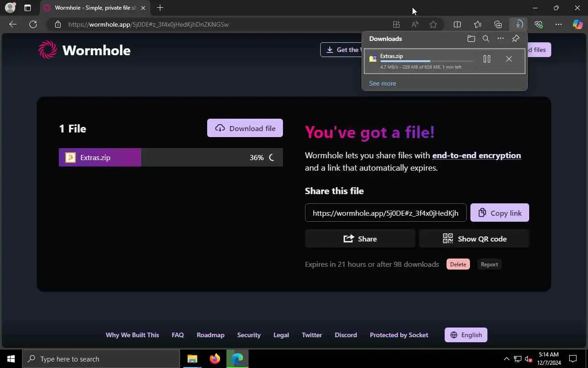
Task: Open the end-to-end encryption link
Action: click(476, 155)
